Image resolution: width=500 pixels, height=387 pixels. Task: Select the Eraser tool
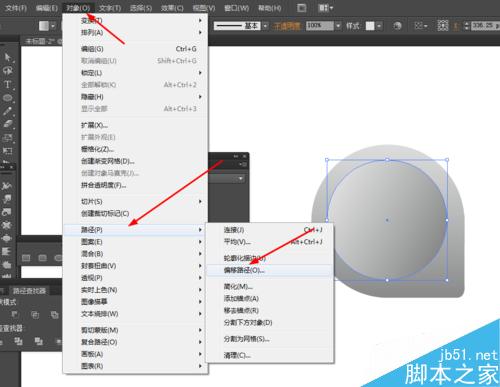[7, 124]
